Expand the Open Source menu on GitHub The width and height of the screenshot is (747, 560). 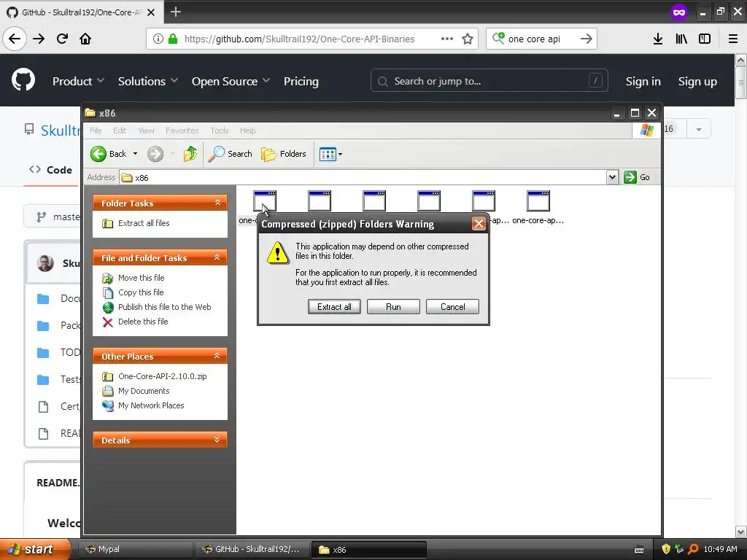point(231,82)
